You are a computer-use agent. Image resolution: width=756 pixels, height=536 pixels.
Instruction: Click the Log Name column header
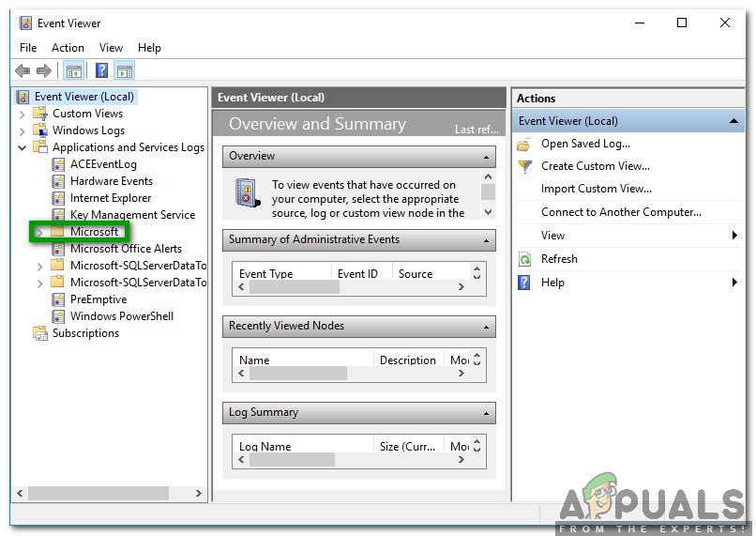(303, 446)
